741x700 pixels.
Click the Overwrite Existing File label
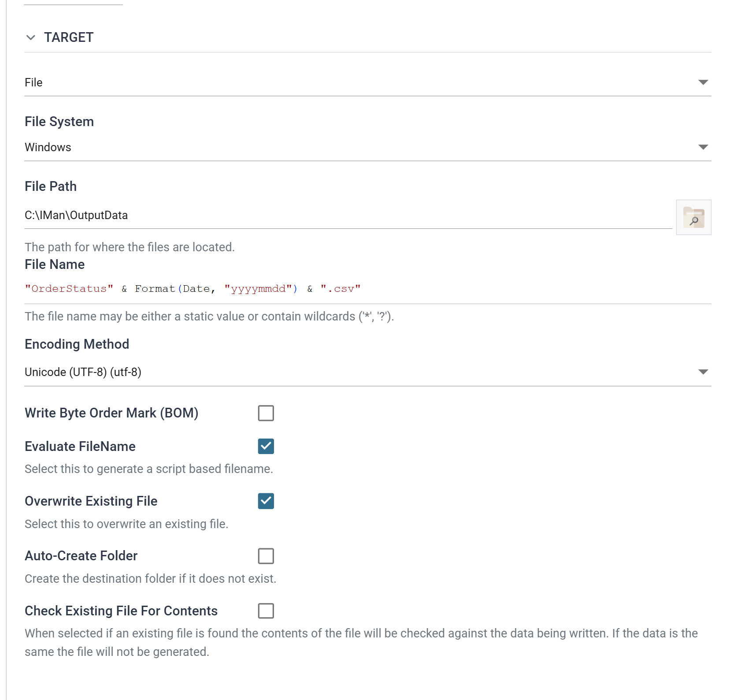[x=91, y=501]
